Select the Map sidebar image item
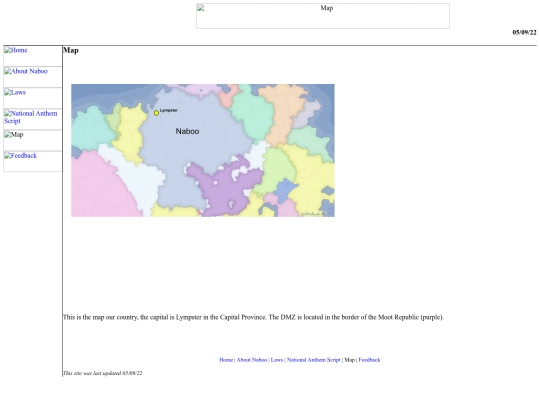The width and height of the screenshot is (540, 405). [x=33, y=141]
